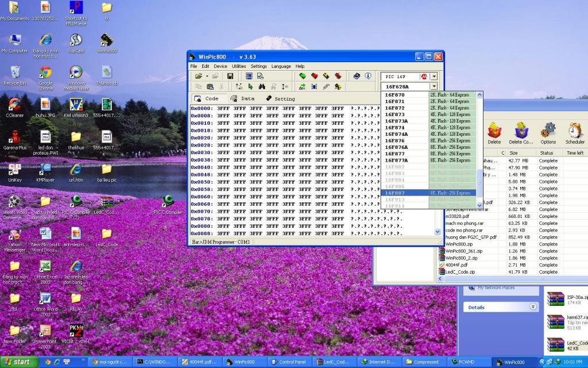Click the blue buffer window icon in WinPic800 toolbar
The height and width of the screenshot is (368, 588).
pyautogui.click(x=249, y=76)
